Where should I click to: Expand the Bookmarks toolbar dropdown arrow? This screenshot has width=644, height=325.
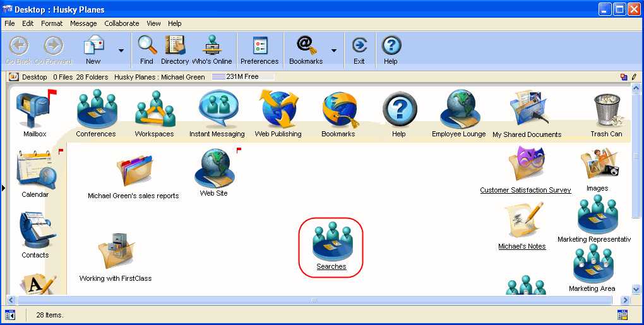(x=334, y=50)
